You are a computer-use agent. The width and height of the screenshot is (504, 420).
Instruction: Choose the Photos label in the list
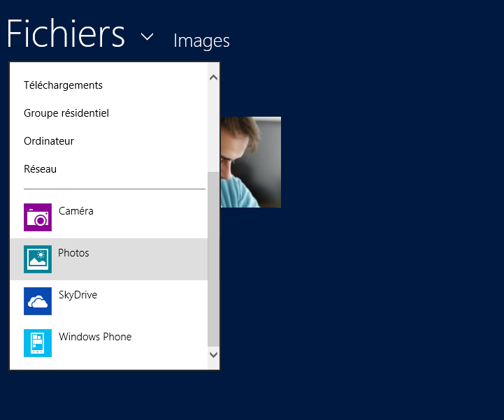click(x=74, y=253)
